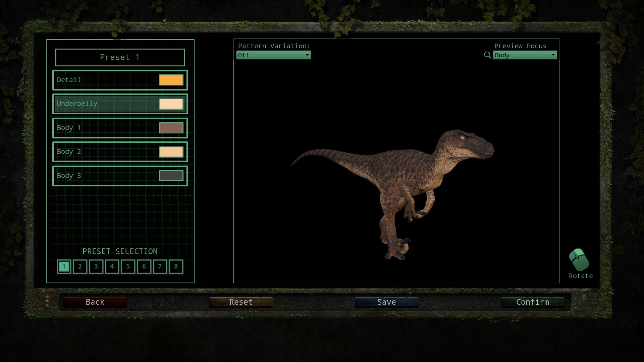Click the dark gray Body 3 swatch

171,176
